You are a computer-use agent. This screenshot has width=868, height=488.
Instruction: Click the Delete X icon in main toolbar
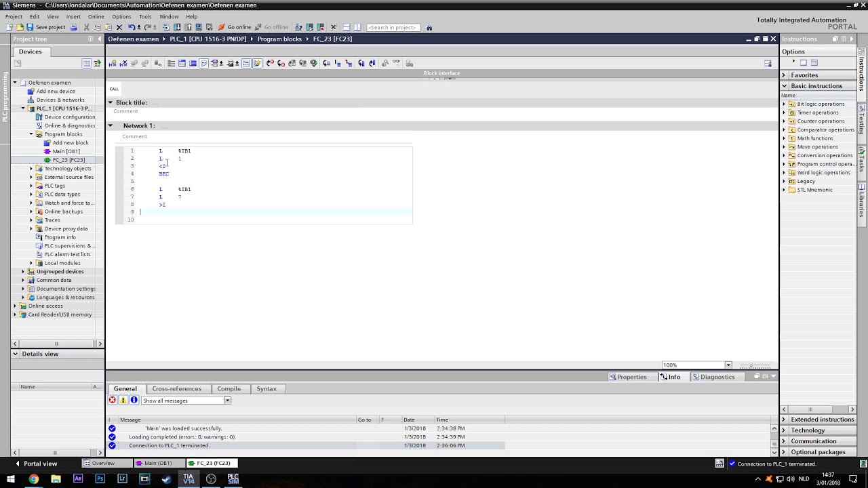coord(119,27)
